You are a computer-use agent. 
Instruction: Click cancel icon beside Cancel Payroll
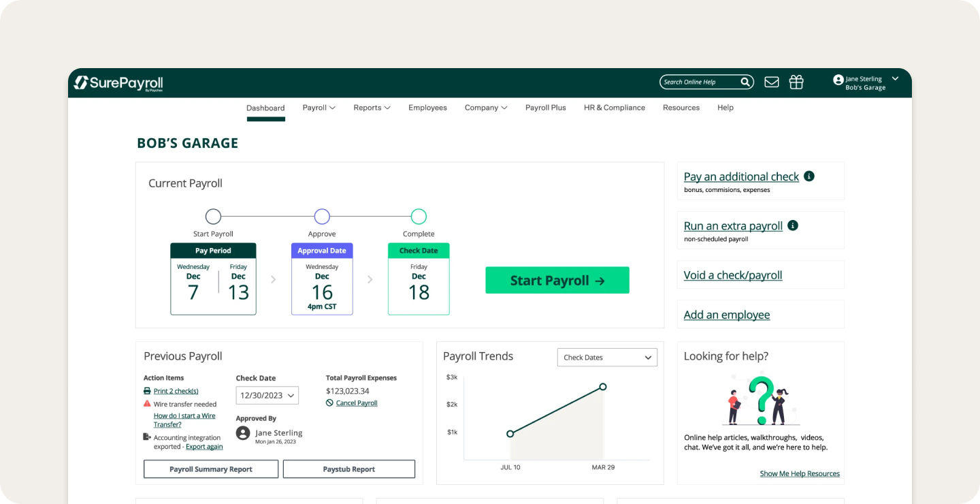click(329, 403)
